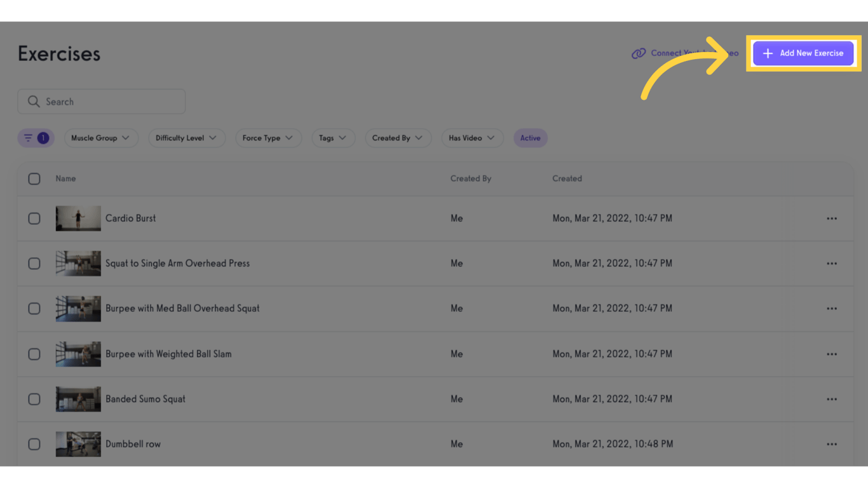This screenshot has width=868, height=488.
Task: Open more options for Cardio Burst
Action: (x=832, y=219)
